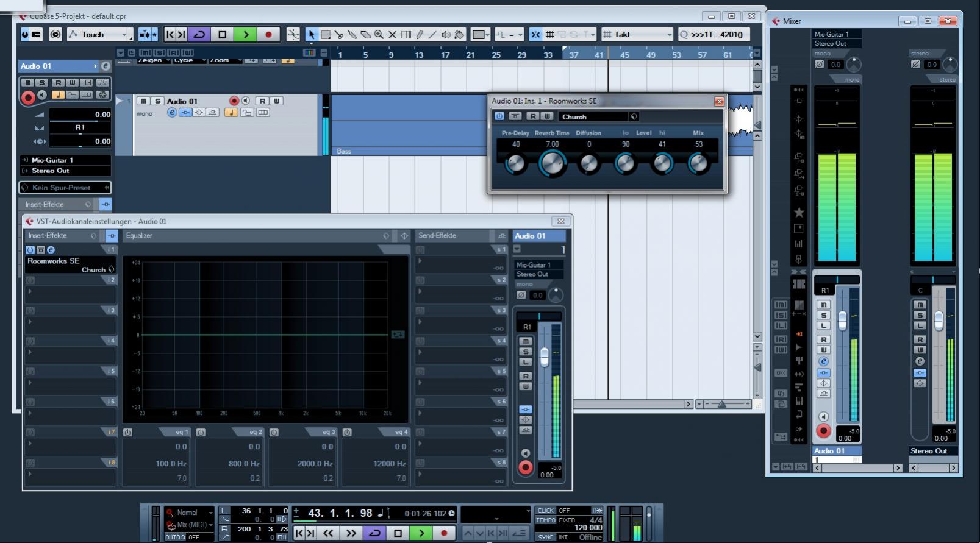Select the Scissors split tool in toolbar
Image resolution: width=980 pixels, height=543 pixels.
click(338, 35)
